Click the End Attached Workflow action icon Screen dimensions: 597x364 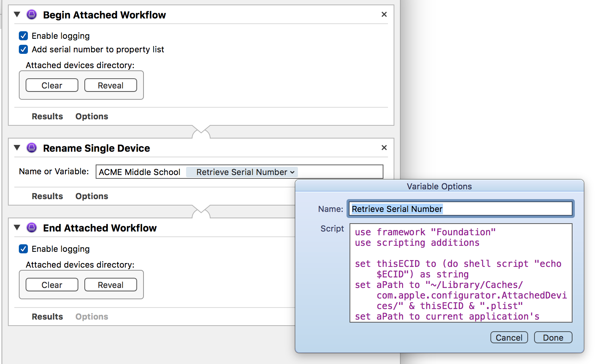pyautogui.click(x=32, y=228)
